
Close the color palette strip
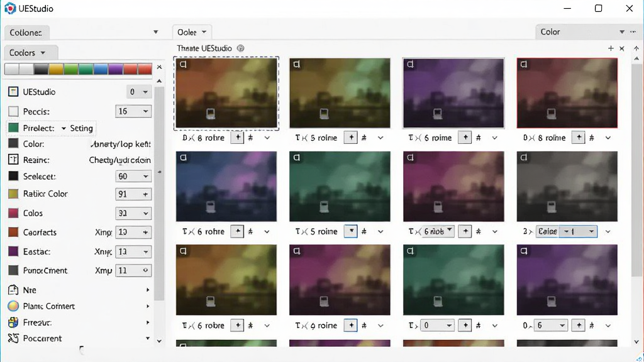159,67
